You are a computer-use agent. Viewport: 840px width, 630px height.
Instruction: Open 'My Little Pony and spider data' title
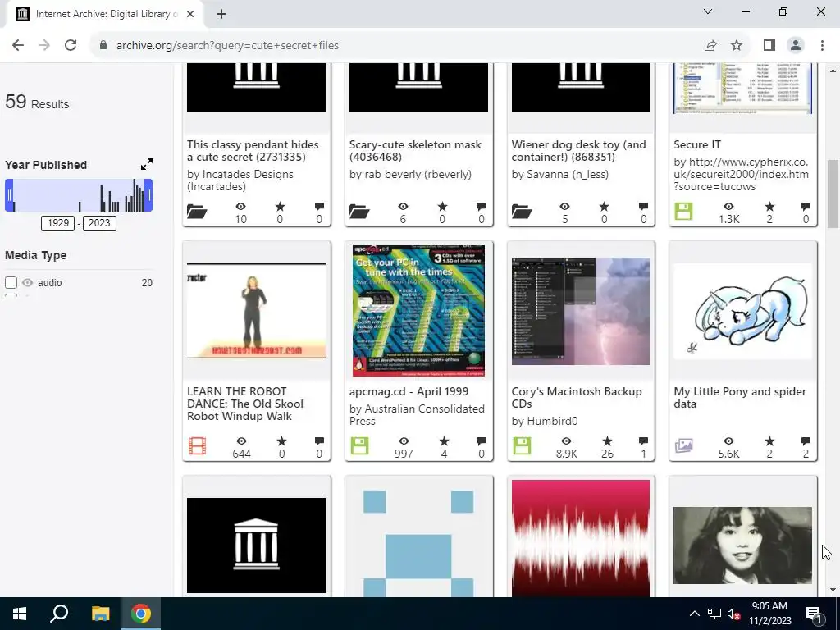click(x=740, y=398)
